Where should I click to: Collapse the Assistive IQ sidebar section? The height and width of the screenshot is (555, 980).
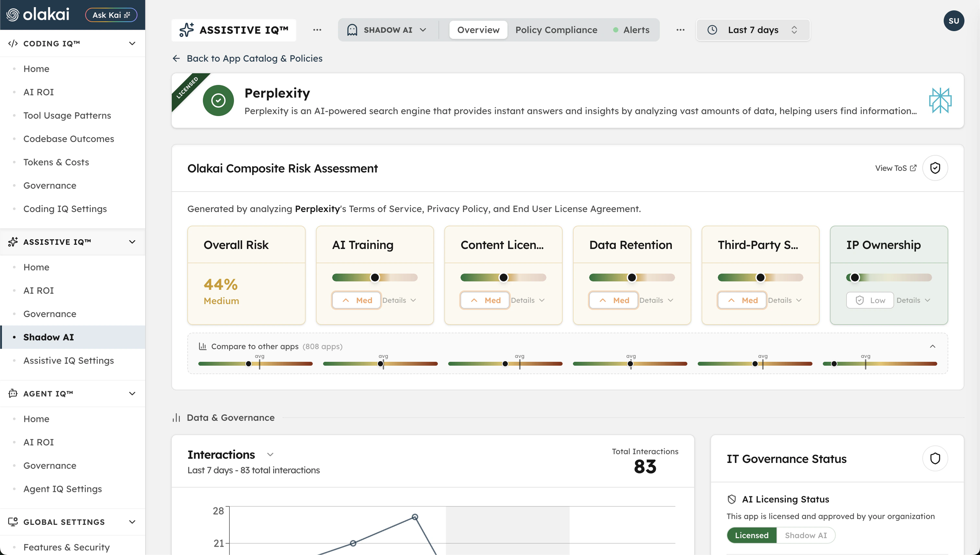coord(132,242)
